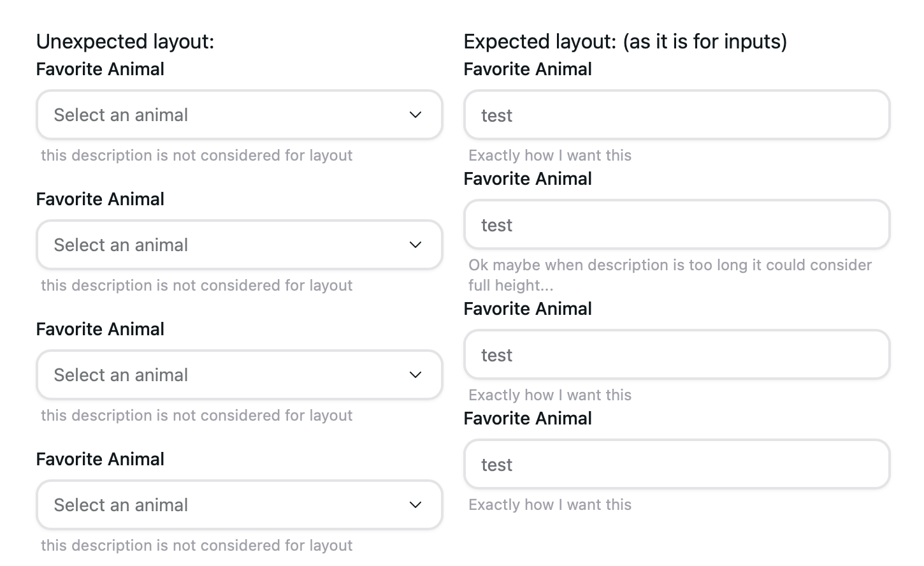
Task: Click the 'Expected layout:' heading text
Action: click(625, 41)
